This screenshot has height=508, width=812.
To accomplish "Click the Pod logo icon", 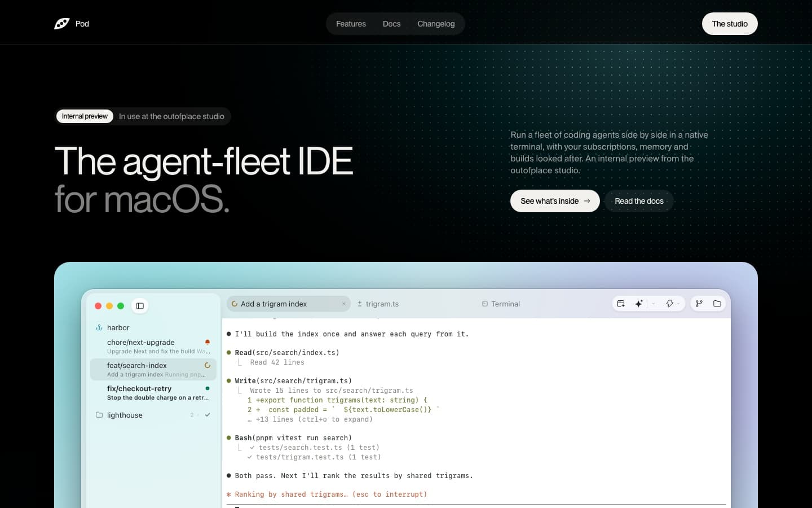I will click(61, 24).
